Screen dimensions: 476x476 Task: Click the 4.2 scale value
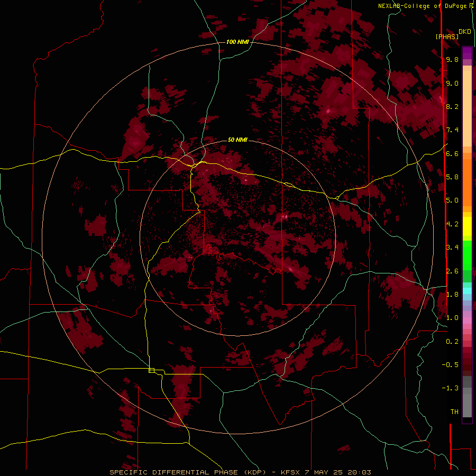coord(452,224)
